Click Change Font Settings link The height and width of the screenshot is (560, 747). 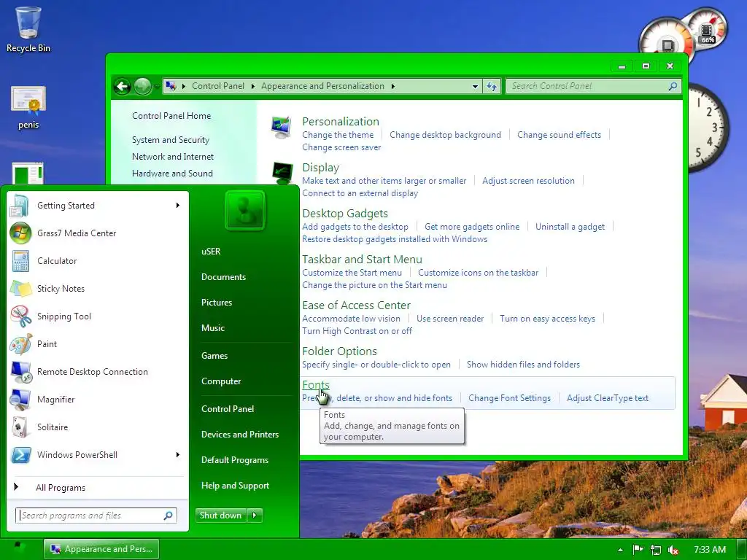pos(510,398)
